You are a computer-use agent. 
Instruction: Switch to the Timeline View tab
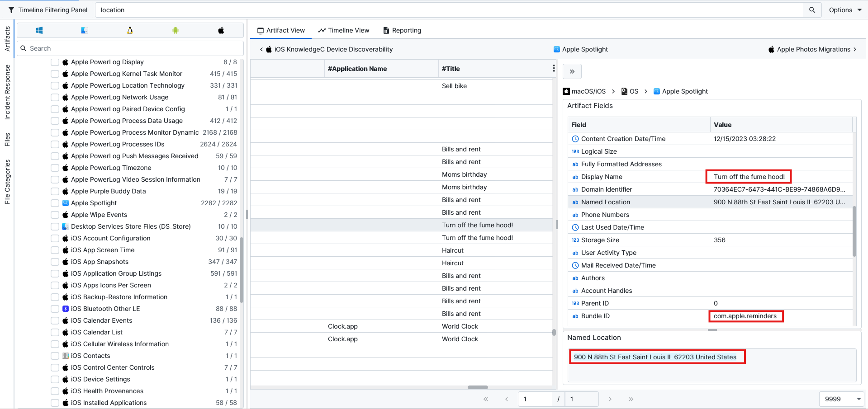pos(344,30)
